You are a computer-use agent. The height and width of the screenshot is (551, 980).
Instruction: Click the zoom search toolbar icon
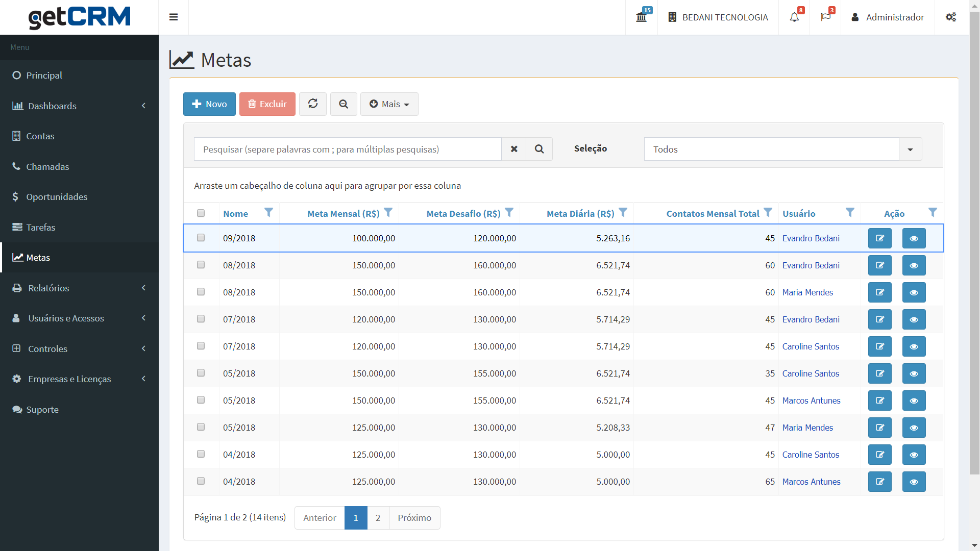[x=344, y=104]
